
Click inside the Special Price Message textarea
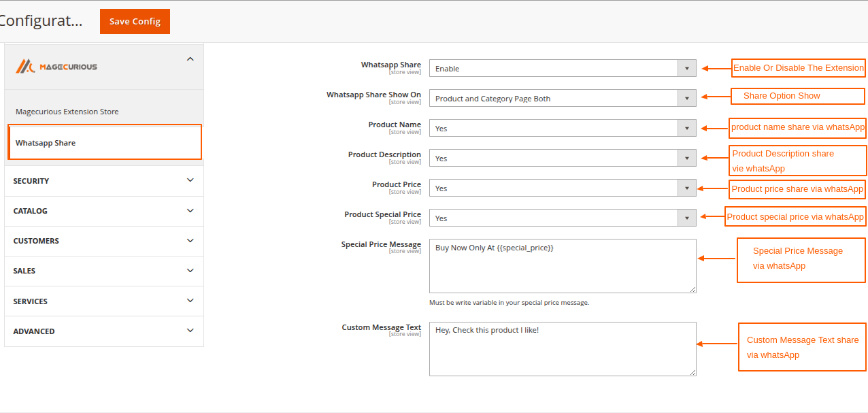563,265
